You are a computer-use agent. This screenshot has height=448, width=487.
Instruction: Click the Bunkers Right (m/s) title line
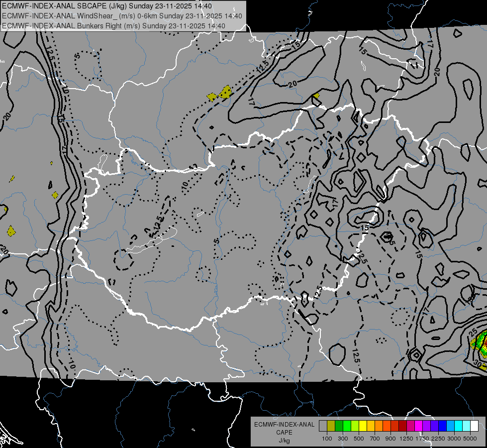click(113, 26)
